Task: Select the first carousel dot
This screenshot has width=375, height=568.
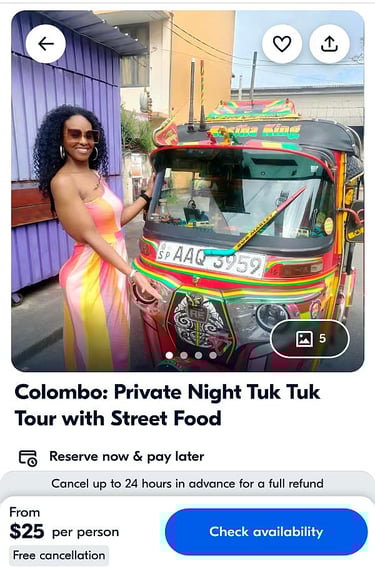Action: click(x=169, y=355)
